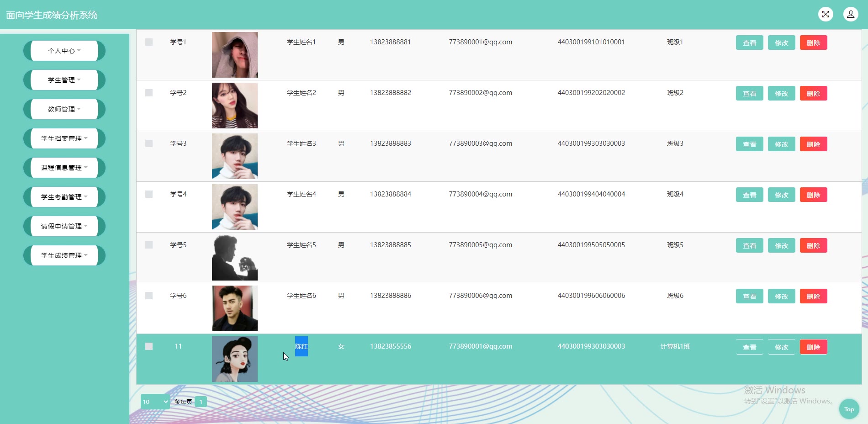The image size is (868, 424).
Task: Modify the record of 陈红
Action: click(781, 347)
